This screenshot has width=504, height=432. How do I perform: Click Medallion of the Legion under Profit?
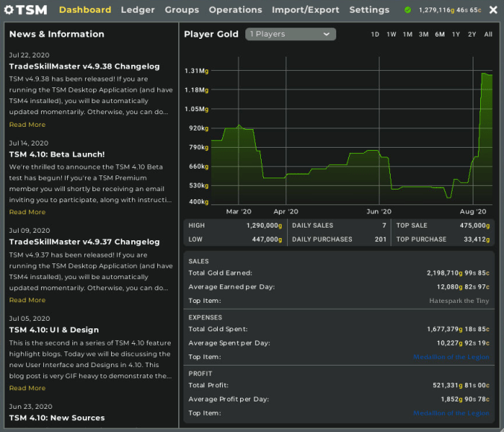[x=451, y=413]
